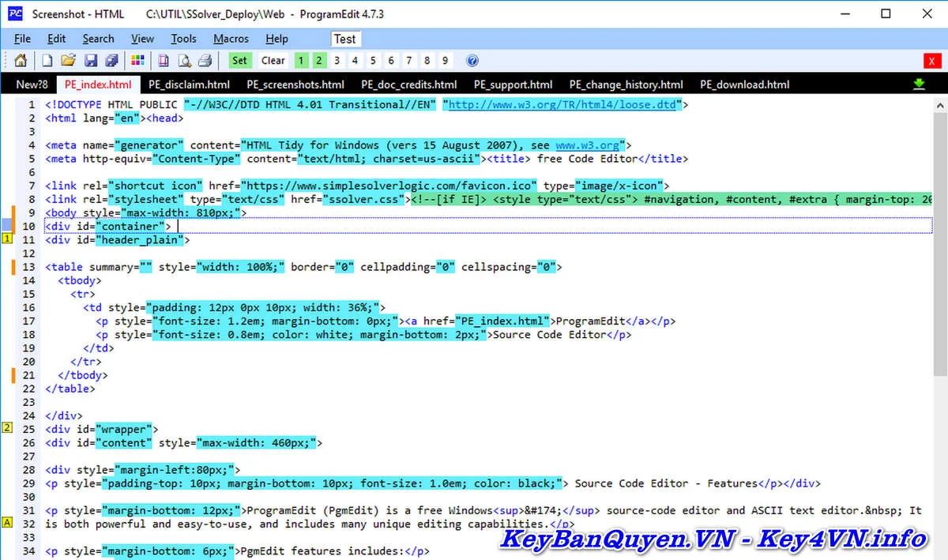Open the Edit menu

[x=57, y=39]
